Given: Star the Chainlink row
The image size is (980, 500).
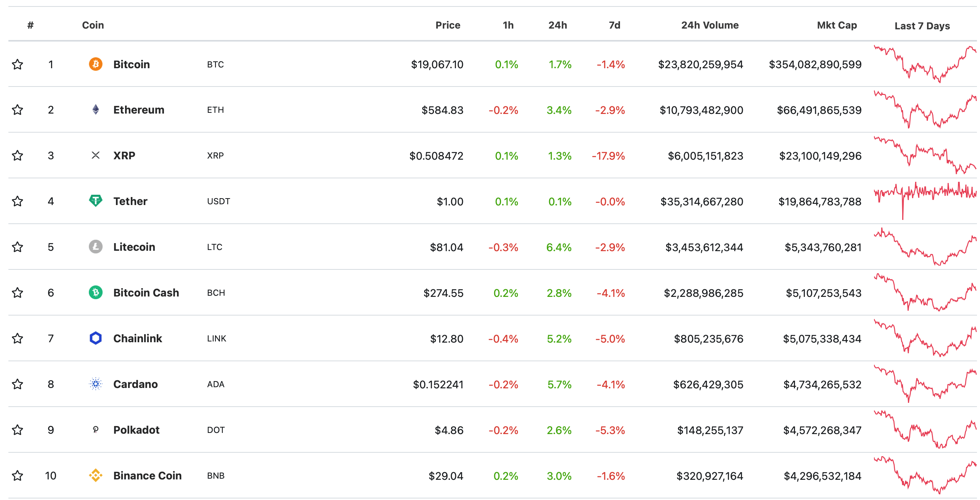Looking at the screenshot, I should pos(18,338).
